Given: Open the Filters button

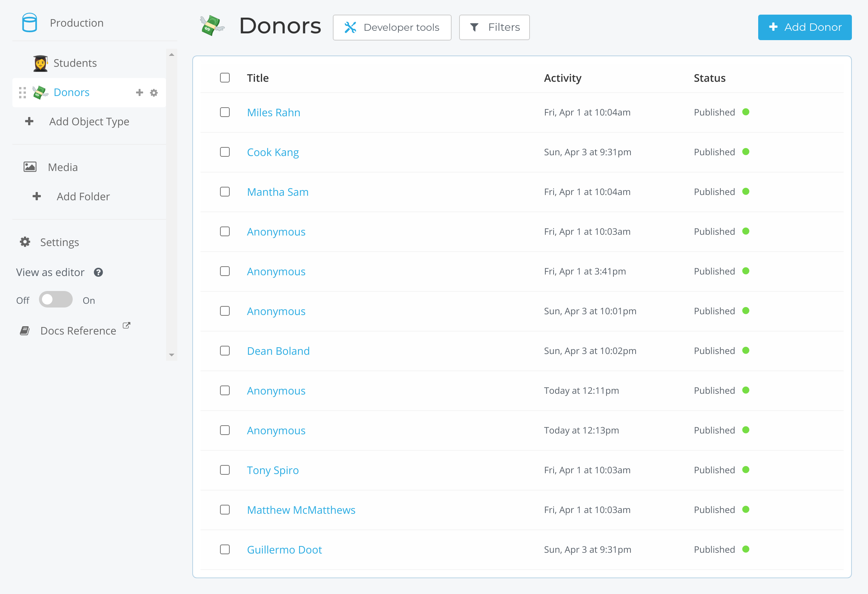Looking at the screenshot, I should tap(494, 27).
